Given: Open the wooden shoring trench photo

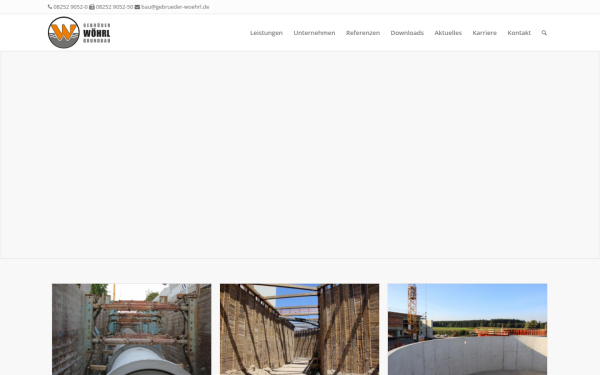Looking at the screenshot, I should click(299, 329).
